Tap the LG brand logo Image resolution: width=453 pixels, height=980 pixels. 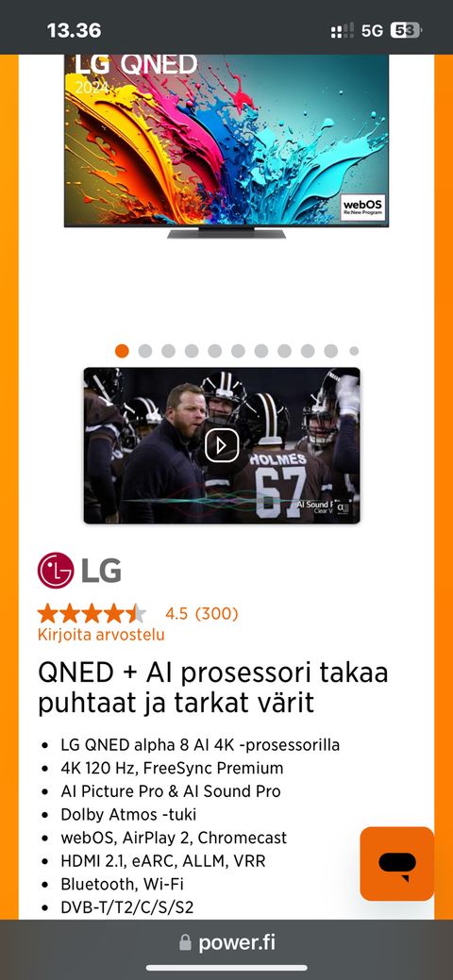pos(79,570)
